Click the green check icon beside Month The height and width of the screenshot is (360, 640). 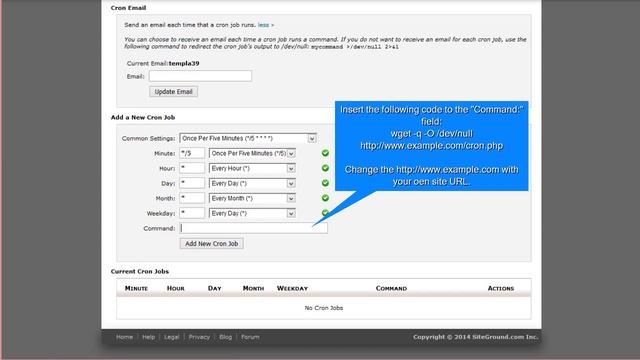click(x=325, y=198)
